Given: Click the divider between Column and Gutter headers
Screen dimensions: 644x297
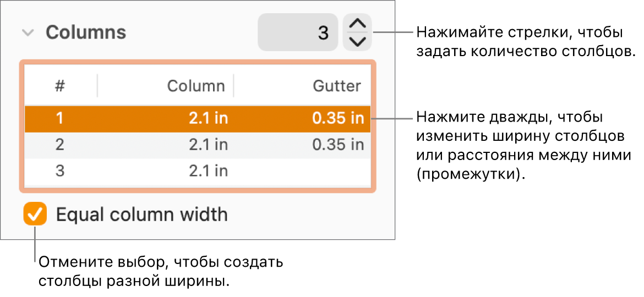Looking at the screenshot, I should 234,86.
